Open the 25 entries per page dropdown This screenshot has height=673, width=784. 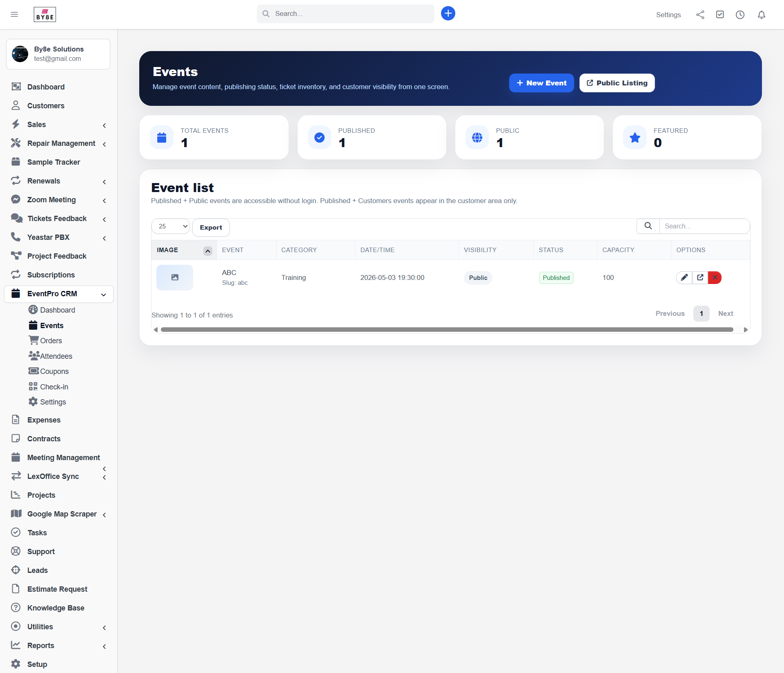tap(171, 226)
